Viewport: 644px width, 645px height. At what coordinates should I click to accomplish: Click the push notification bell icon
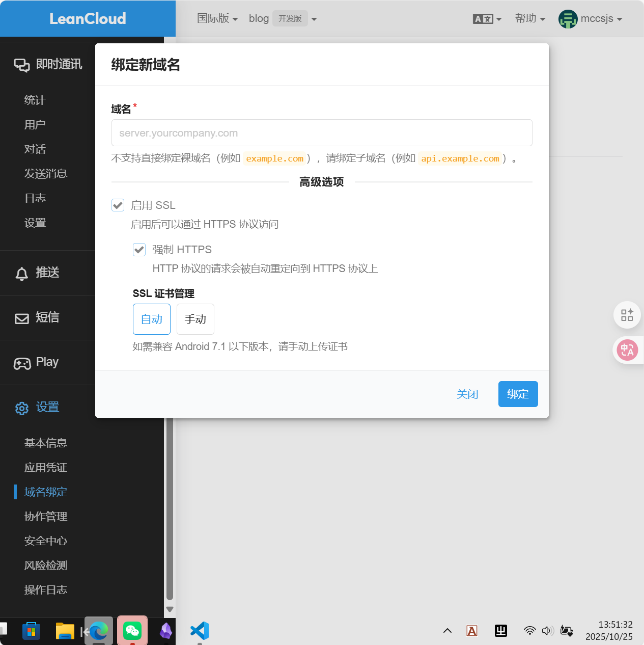coord(21,274)
